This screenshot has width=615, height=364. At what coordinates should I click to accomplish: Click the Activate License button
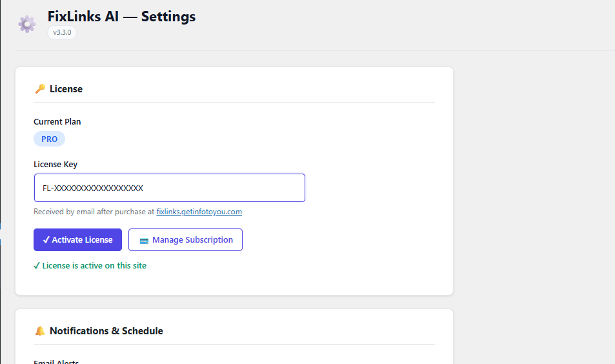(77, 239)
